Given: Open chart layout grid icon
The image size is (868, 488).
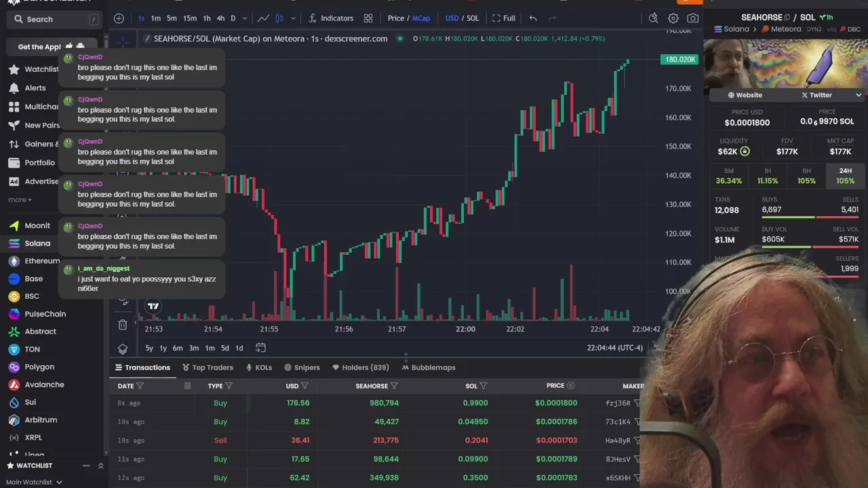Looking at the screenshot, I should pyautogui.click(x=368, y=18).
